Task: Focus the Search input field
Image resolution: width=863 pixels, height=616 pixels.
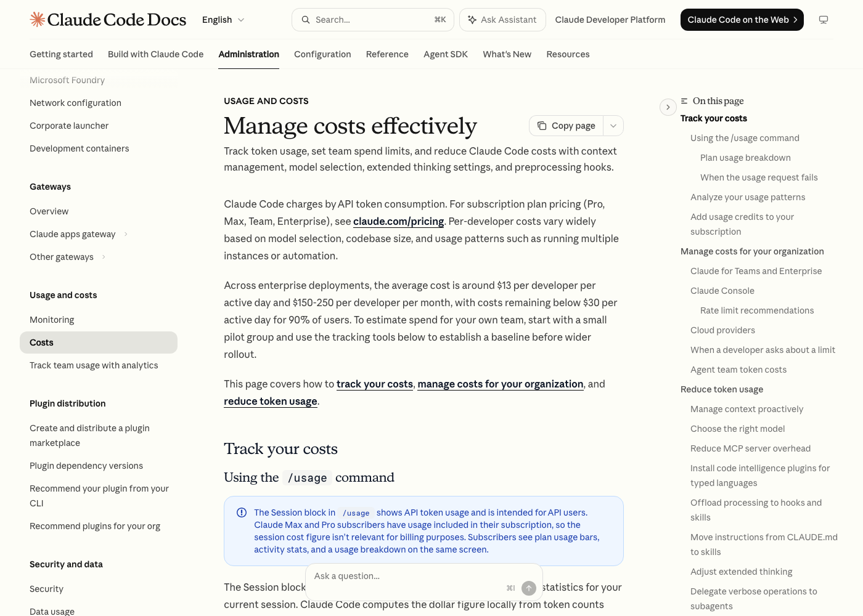Action: [x=373, y=20]
